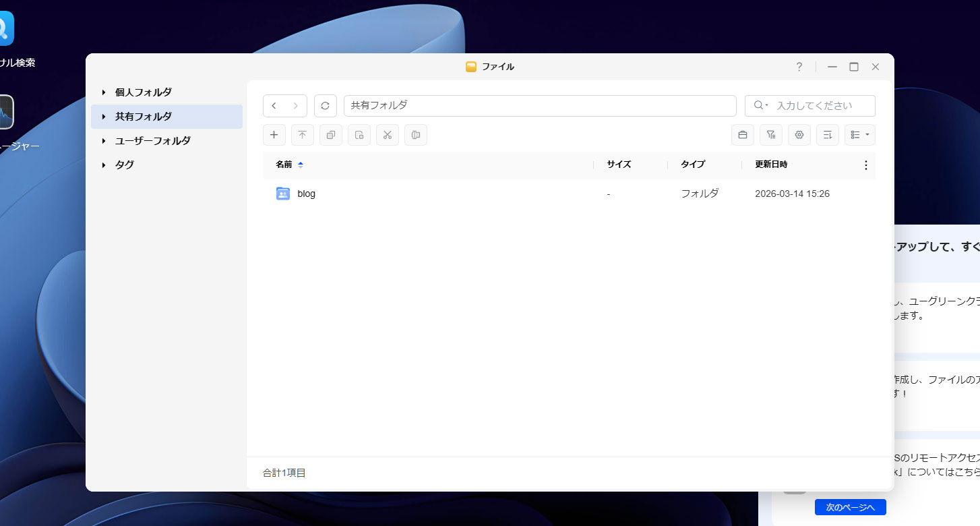Open the task manager briefcase icon
Viewport: 980px width, 526px height.
coord(742,135)
